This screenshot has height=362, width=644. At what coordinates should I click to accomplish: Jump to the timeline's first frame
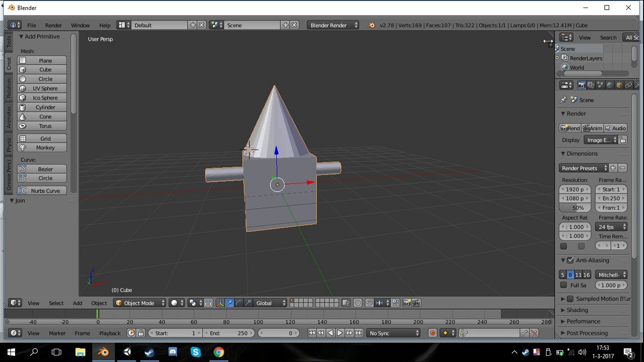pos(312,333)
